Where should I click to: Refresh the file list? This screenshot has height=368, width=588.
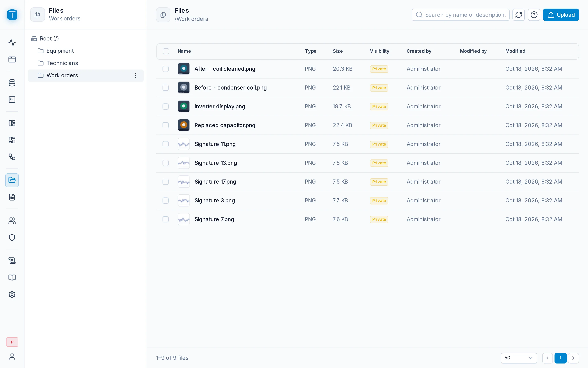click(x=519, y=15)
